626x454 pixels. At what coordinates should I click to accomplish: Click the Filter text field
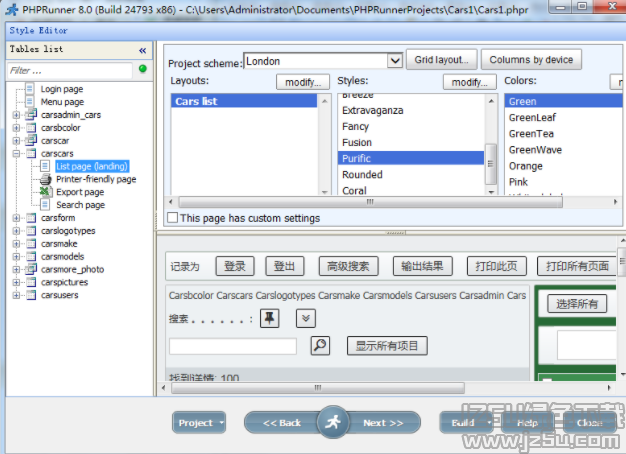coord(68,71)
